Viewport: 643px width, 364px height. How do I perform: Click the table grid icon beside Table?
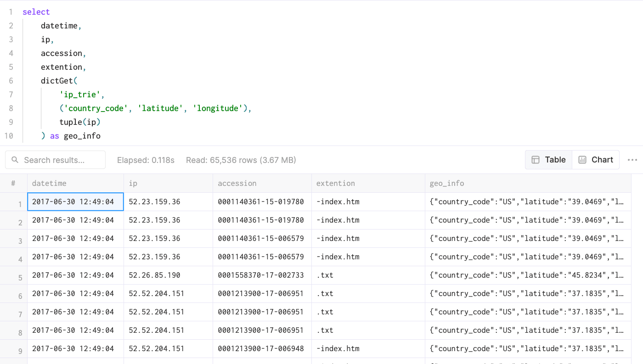(535, 160)
